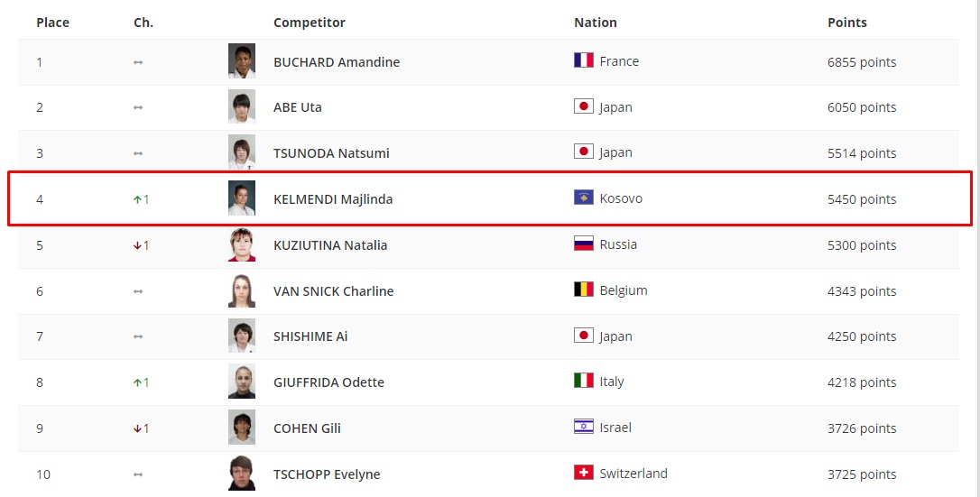Screen dimensions: 980x497
Task: Click the down arrow in KUZIUTINA Natalia's row
Action: [137, 245]
